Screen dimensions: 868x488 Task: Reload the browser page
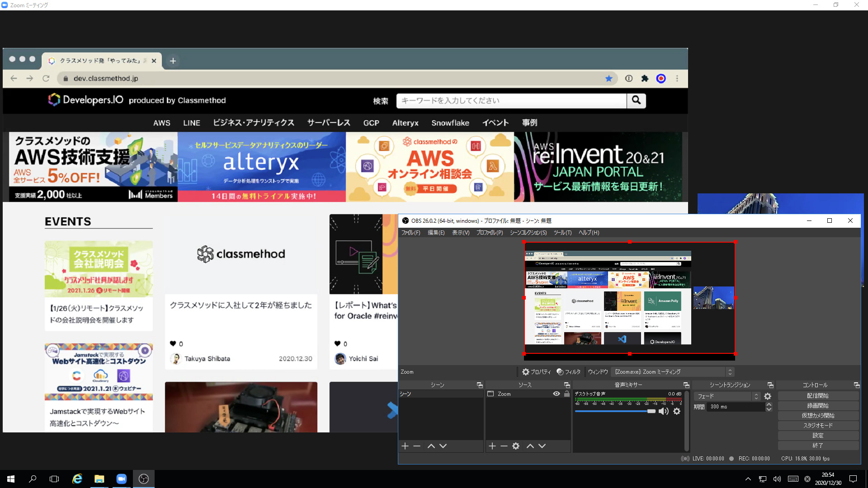click(x=46, y=79)
